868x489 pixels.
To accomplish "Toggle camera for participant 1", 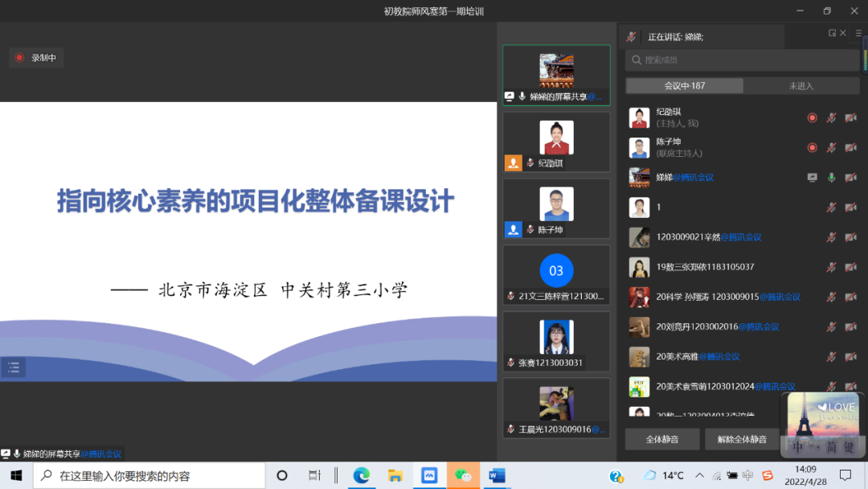I will click(x=851, y=208).
